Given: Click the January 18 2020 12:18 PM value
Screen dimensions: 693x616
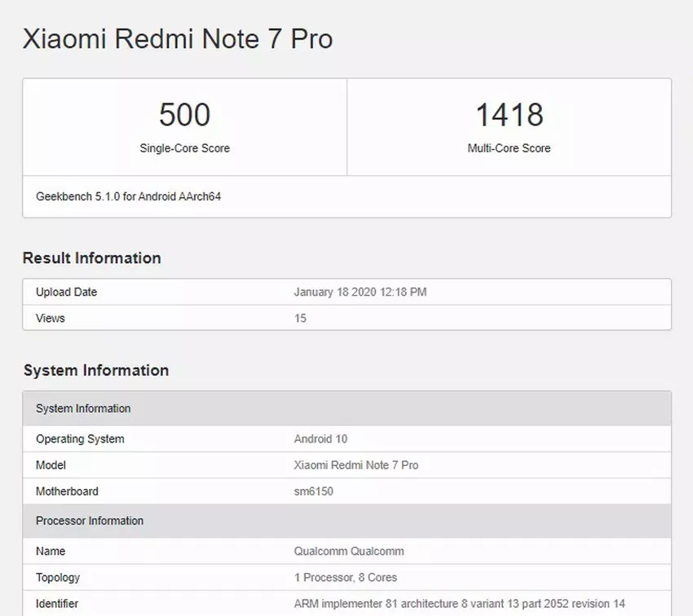Looking at the screenshot, I should tap(360, 292).
